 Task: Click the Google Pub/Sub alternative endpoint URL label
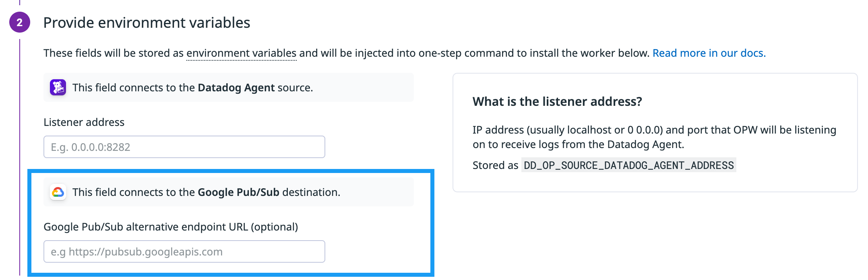pos(171,227)
